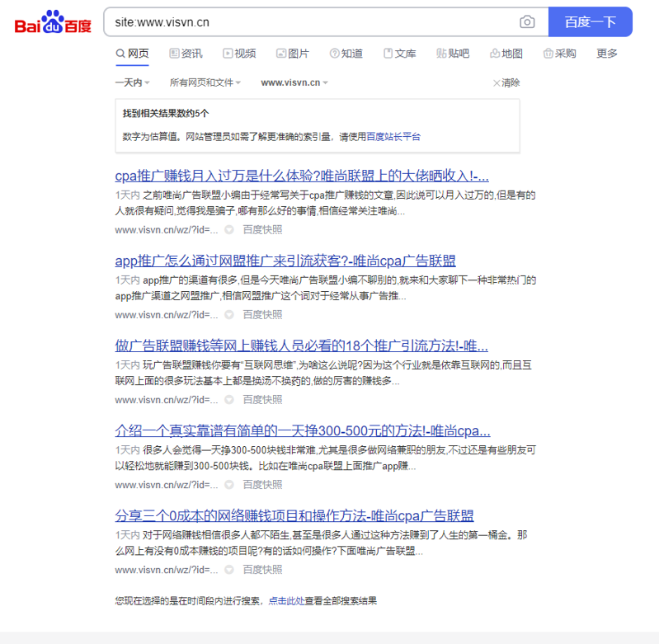Open result app推广怎么通过网盟推广来引流获客
The image size is (659, 644).
point(285,261)
